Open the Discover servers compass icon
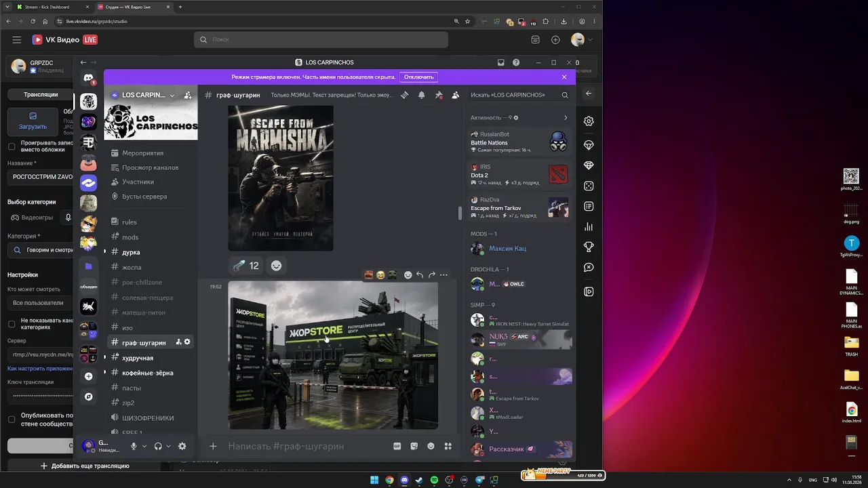The image size is (868, 488). 89,396
